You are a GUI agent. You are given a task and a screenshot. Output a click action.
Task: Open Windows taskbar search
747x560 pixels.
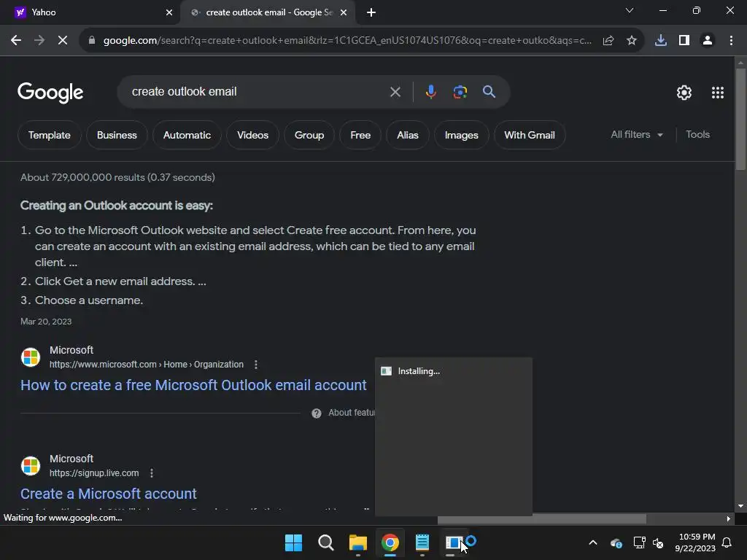point(326,542)
